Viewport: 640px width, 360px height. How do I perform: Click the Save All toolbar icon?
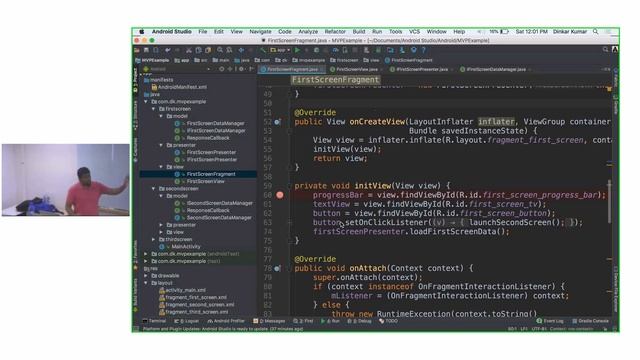pyautogui.click(x=146, y=50)
